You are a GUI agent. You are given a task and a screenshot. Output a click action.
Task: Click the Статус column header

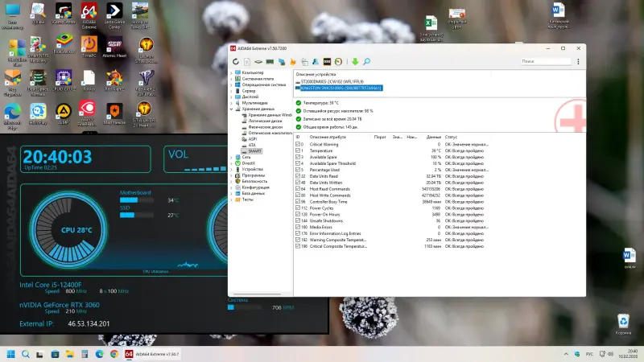[451, 137]
